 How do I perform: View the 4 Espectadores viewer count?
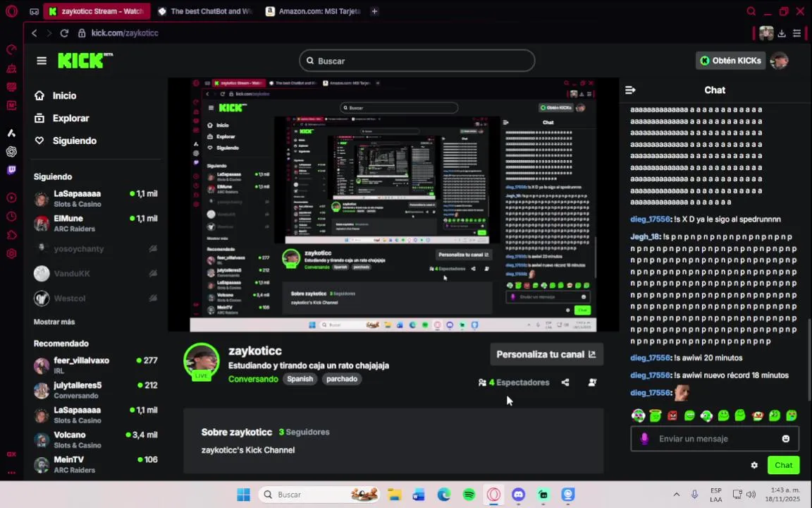[x=514, y=382]
